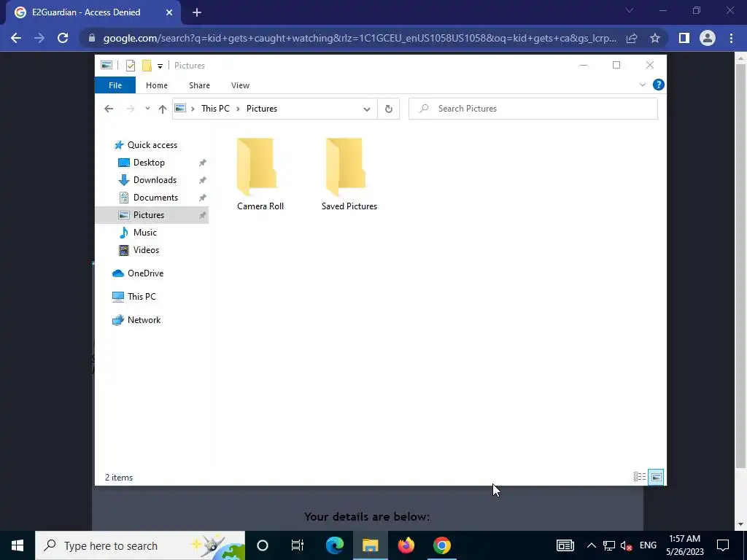747x560 pixels.
Task: Open recent locations dropdown in Explorer
Action: coord(147,109)
